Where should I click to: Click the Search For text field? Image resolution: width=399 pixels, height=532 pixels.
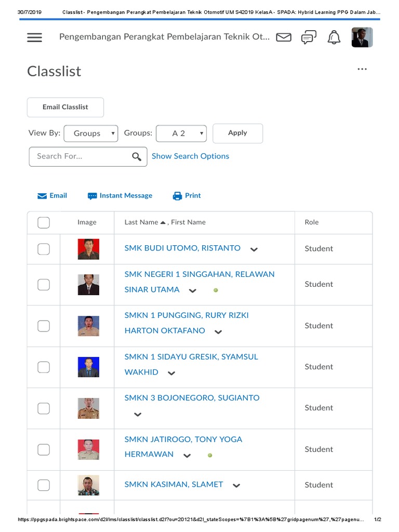pyautogui.click(x=81, y=156)
